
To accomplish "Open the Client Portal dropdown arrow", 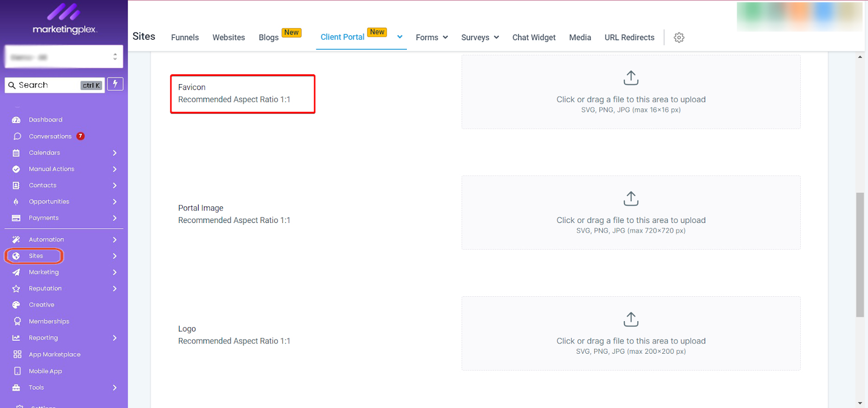I will (x=400, y=37).
